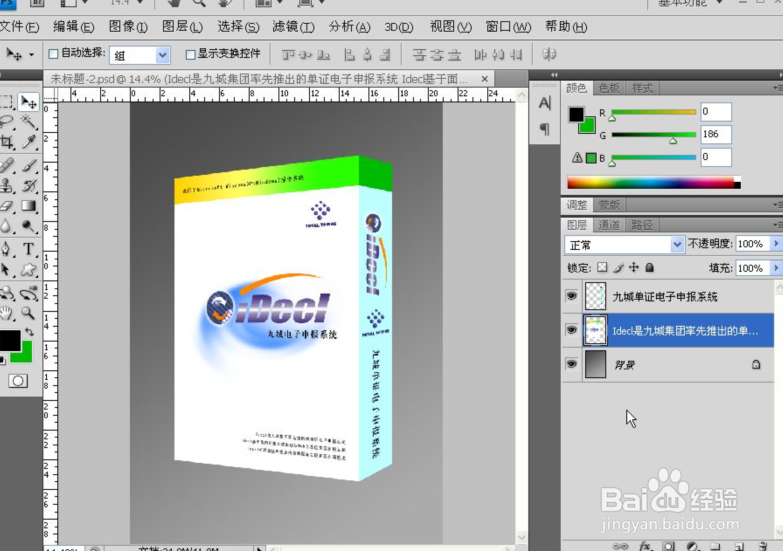Open the 文件(F) menu

[19, 26]
